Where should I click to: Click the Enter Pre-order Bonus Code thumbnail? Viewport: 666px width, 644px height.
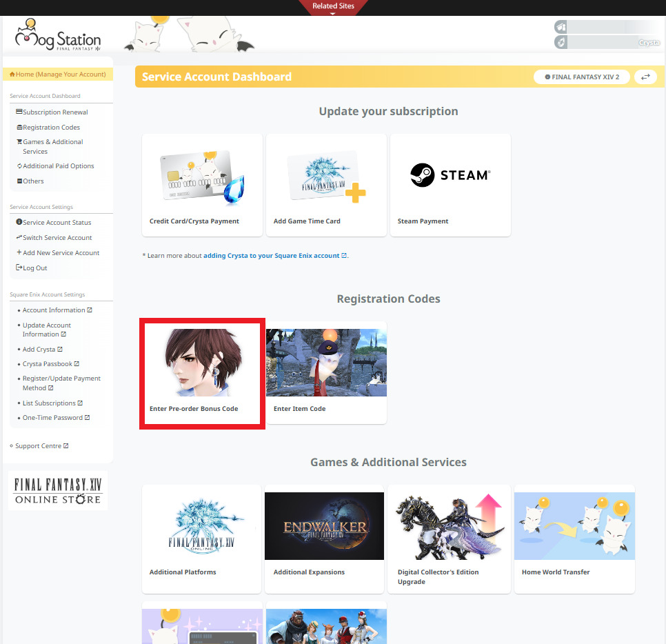[202, 362]
